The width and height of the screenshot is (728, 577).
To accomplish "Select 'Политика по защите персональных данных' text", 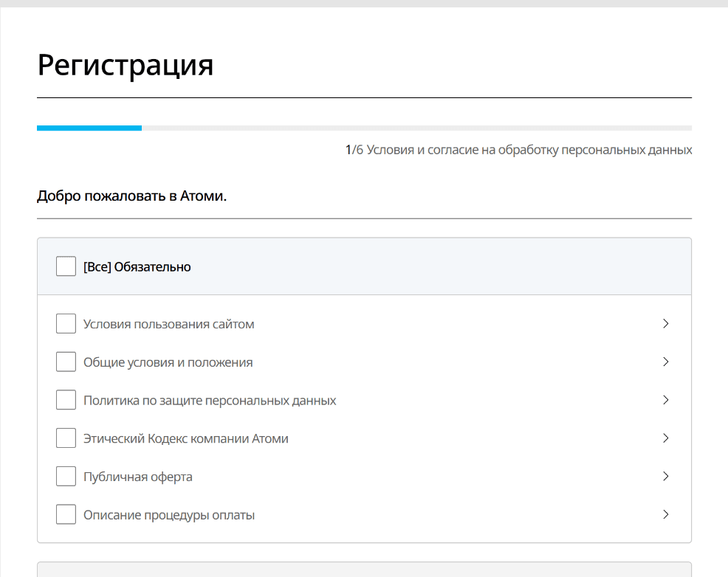I will (x=210, y=401).
